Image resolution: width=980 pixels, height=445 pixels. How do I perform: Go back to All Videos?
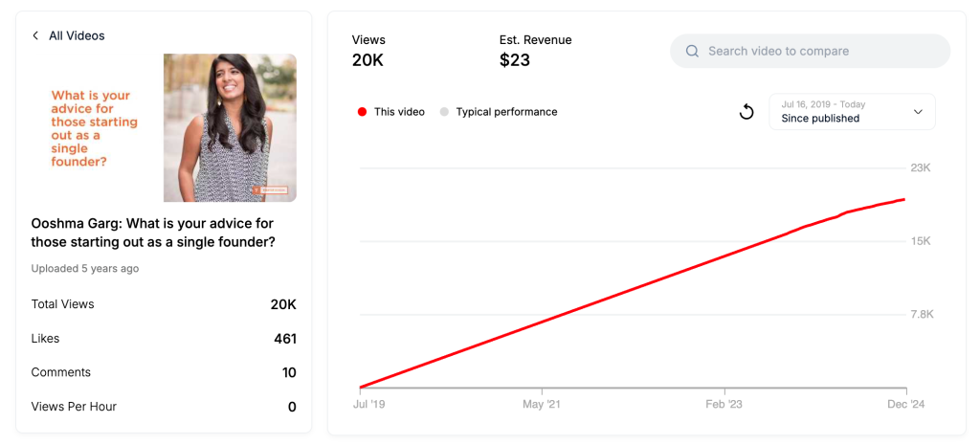click(x=77, y=35)
